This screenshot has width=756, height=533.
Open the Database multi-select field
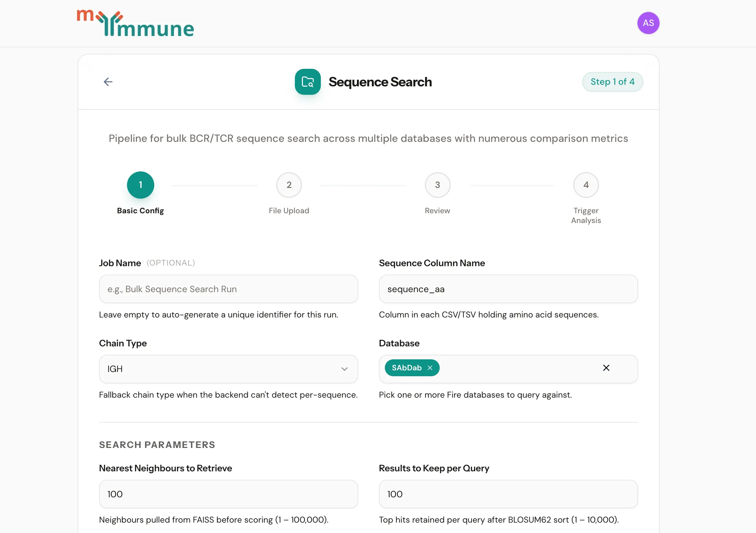(x=508, y=369)
